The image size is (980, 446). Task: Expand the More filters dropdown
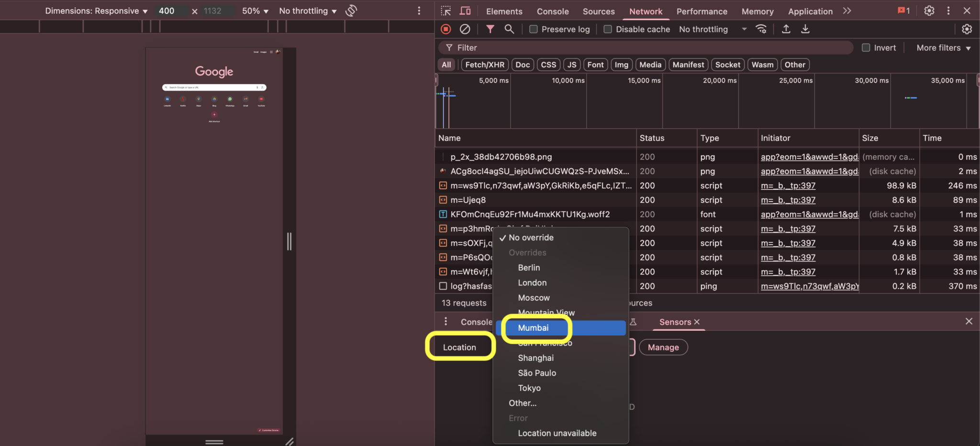(943, 48)
